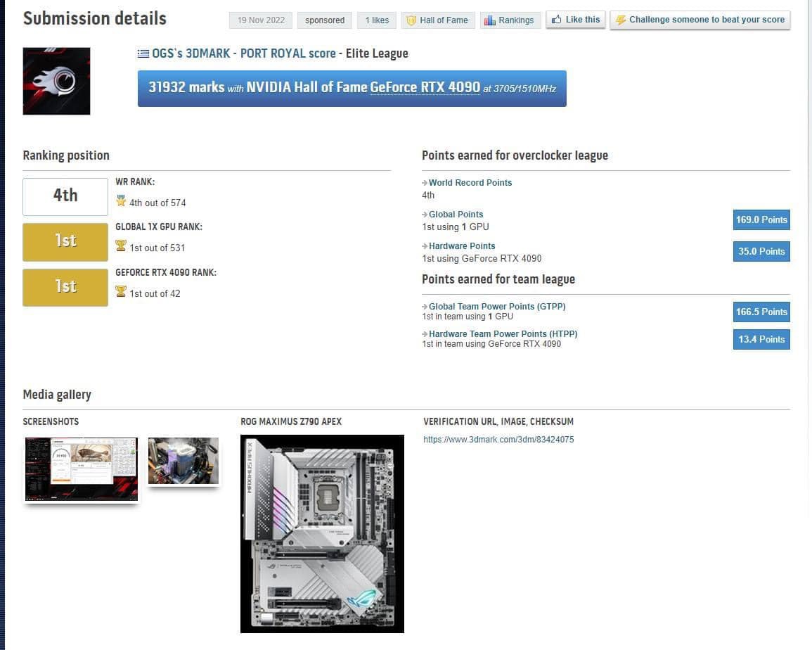This screenshot has height=650, width=812.
Task: Open the Hardware Points link
Action: 462,246
